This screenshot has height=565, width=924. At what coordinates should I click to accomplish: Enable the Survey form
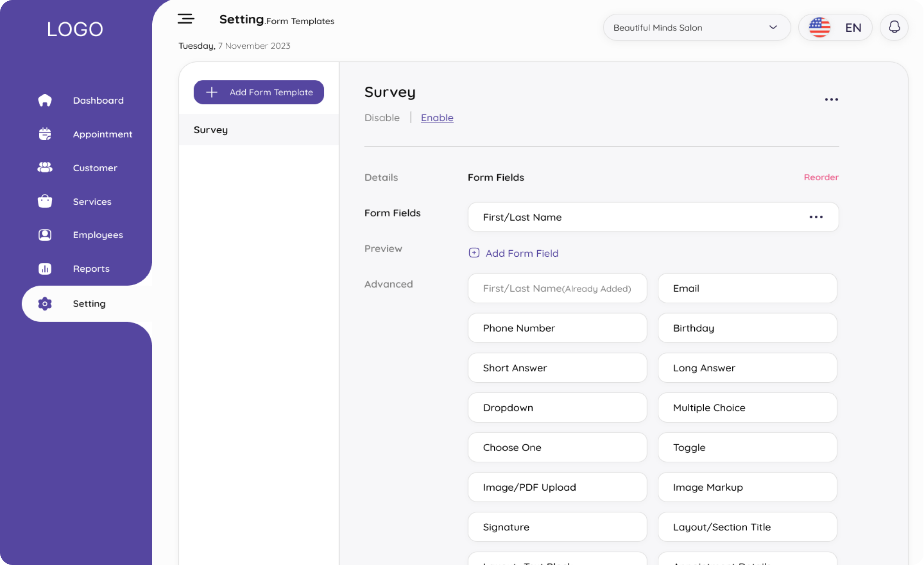coord(437,118)
